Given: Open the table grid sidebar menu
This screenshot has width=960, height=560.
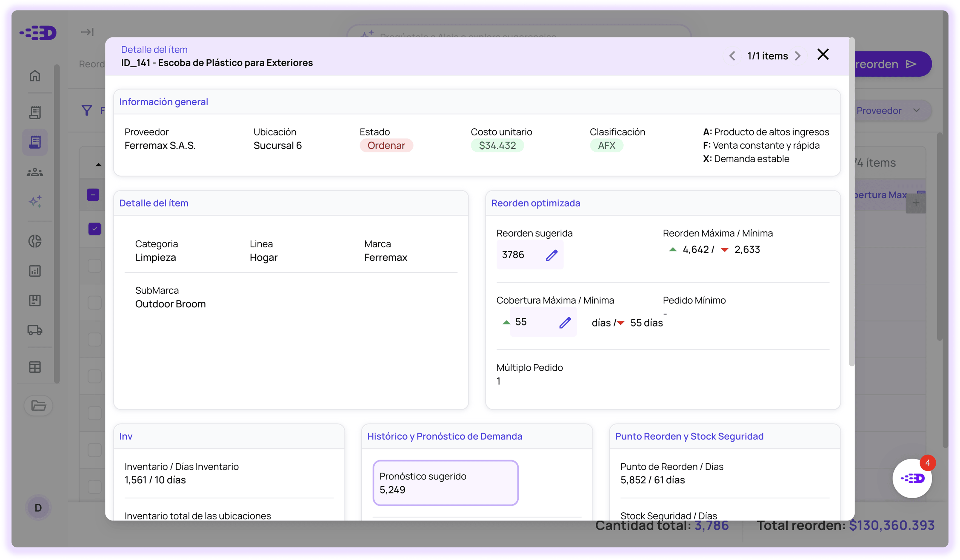Looking at the screenshot, I should pyautogui.click(x=35, y=366).
